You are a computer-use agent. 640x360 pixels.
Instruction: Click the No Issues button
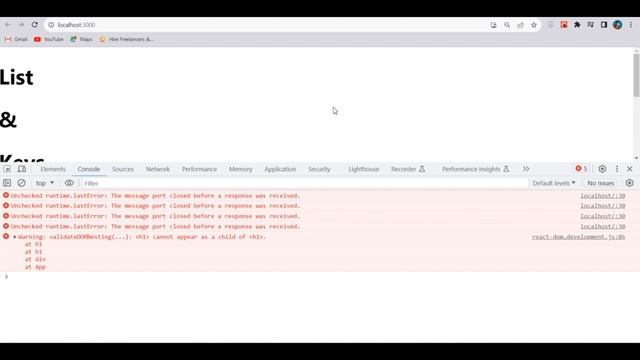click(600, 183)
